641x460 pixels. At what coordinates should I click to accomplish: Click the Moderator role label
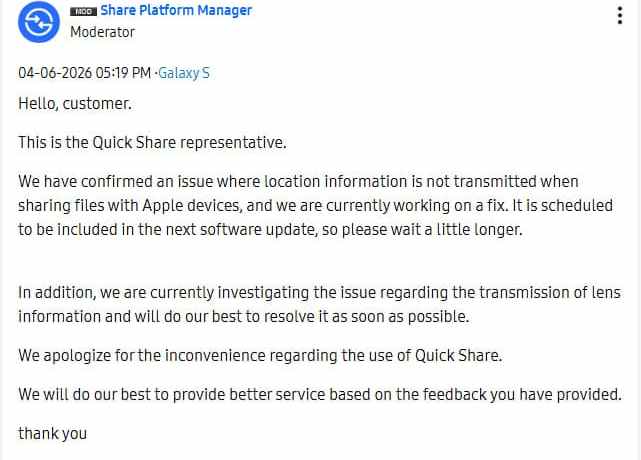click(x=102, y=32)
